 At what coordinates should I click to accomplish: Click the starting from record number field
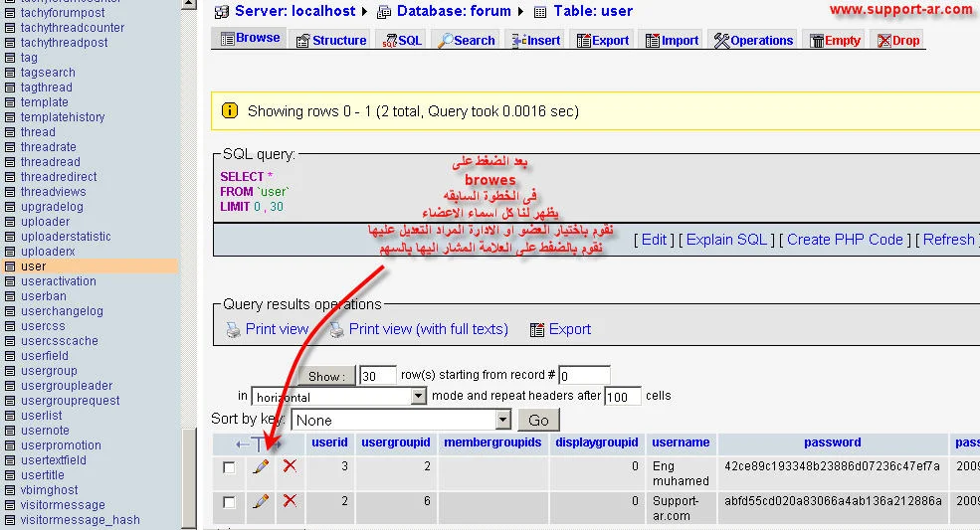coord(584,376)
